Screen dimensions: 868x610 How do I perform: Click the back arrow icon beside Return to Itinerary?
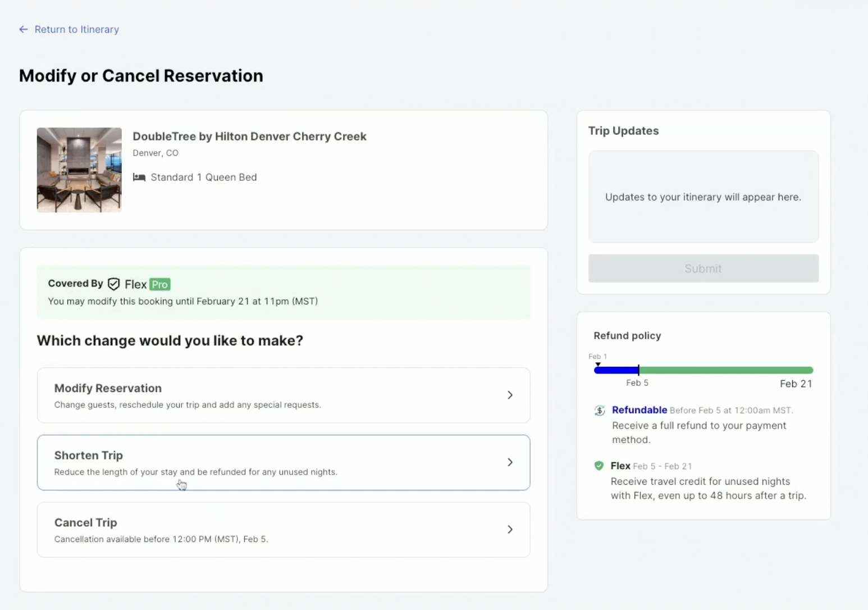tap(23, 29)
